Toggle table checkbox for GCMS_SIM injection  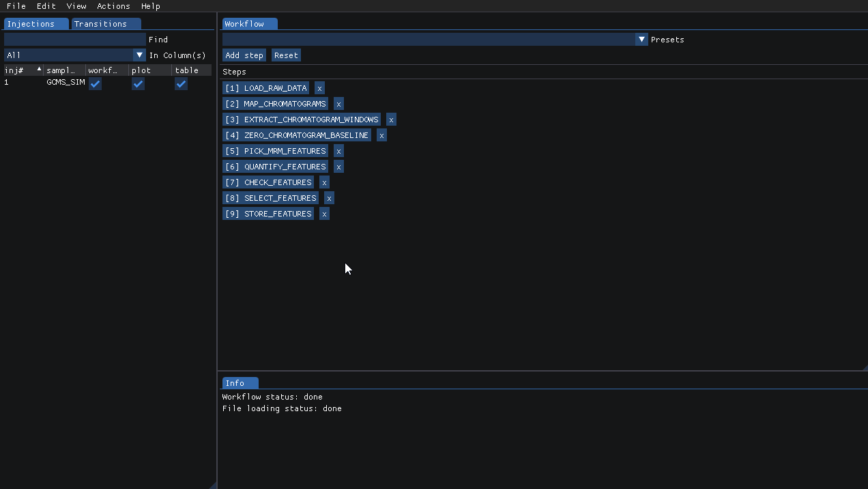[181, 83]
